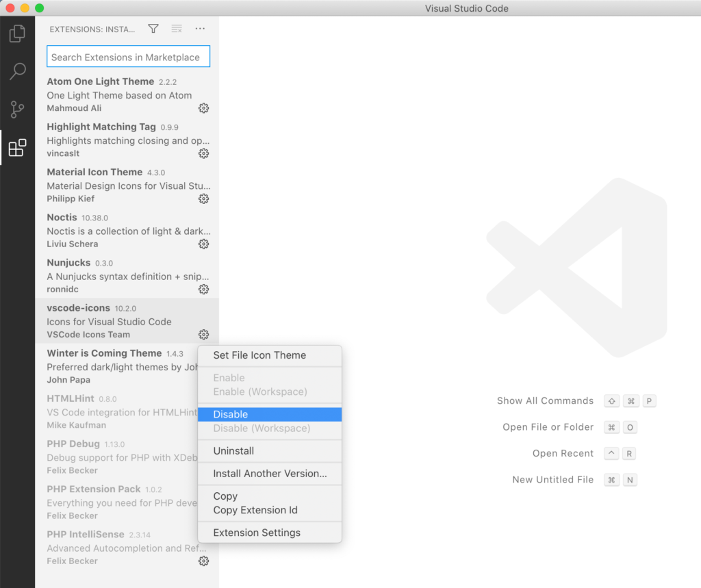Open the Winter is Coming Theme entry

tap(116, 366)
